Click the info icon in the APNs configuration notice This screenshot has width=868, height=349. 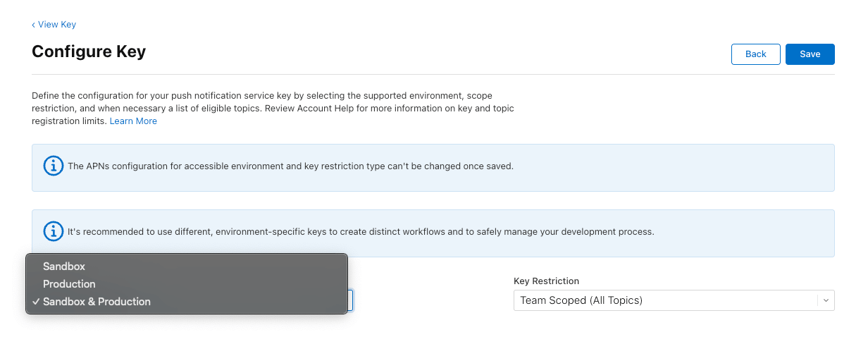(x=53, y=166)
